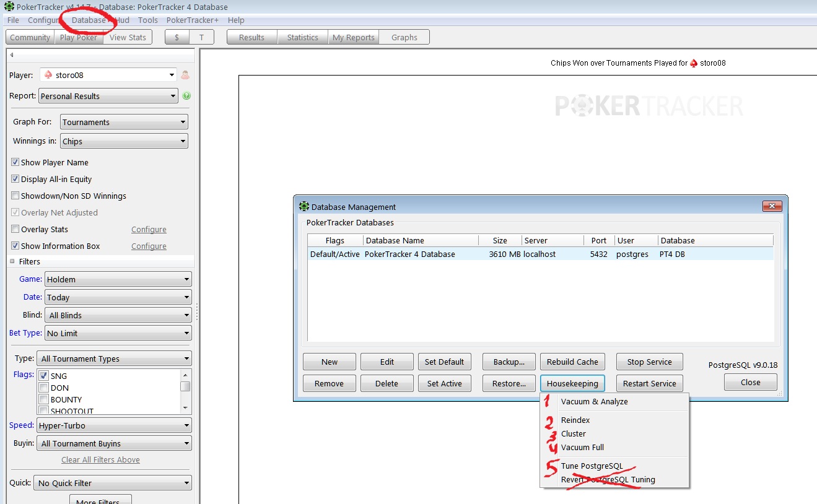Collapse the Filters section expander

12,262
